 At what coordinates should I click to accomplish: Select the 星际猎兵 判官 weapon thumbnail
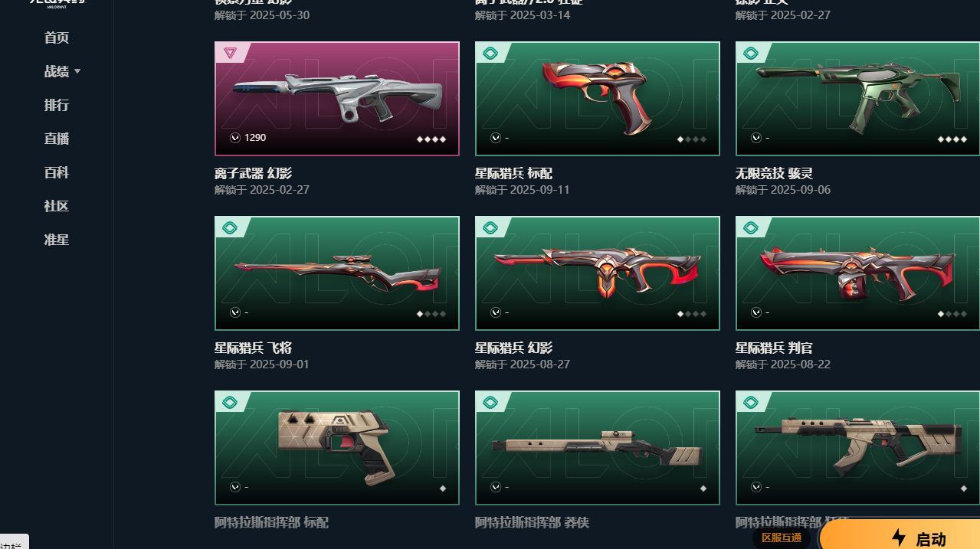(857, 273)
